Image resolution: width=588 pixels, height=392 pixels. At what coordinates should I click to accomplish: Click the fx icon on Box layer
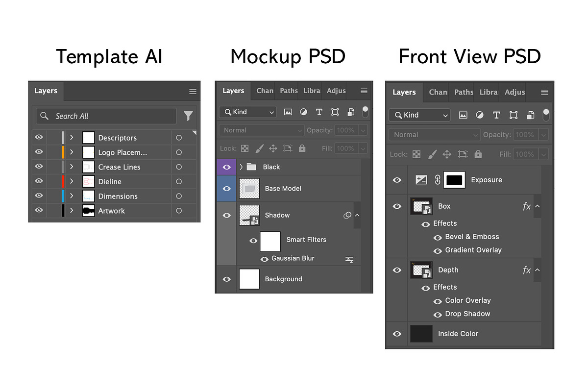527,206
